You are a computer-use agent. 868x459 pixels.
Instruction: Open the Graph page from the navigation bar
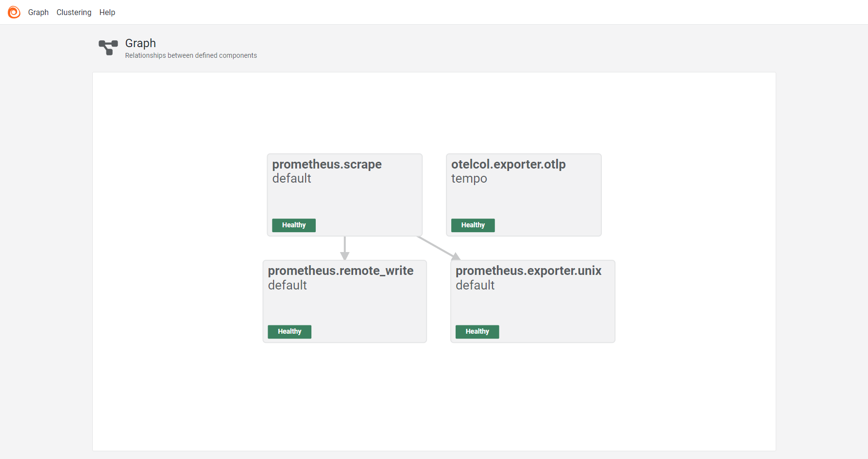point(38,12)
